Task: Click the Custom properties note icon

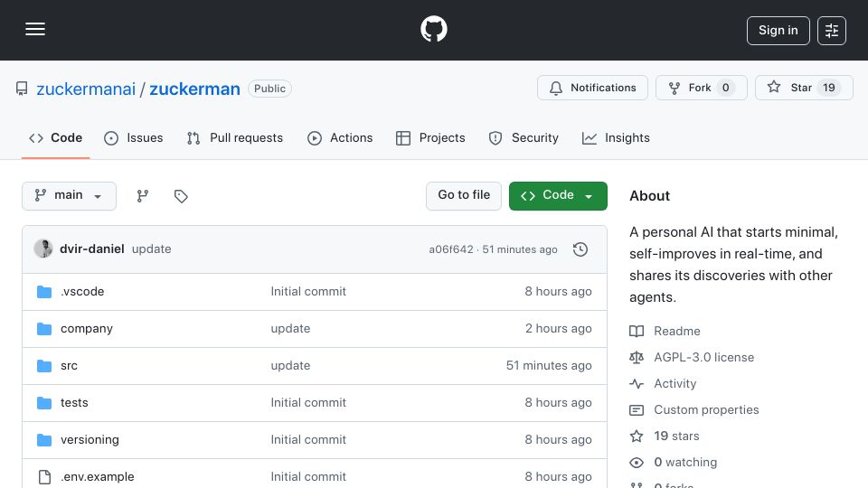Action: tap(637, 410)
